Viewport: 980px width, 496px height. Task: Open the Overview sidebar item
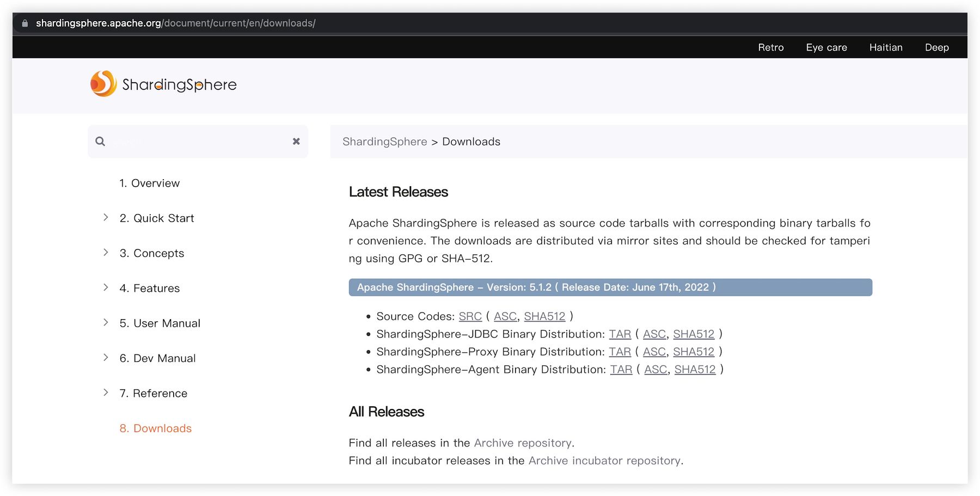coord(150,183)
